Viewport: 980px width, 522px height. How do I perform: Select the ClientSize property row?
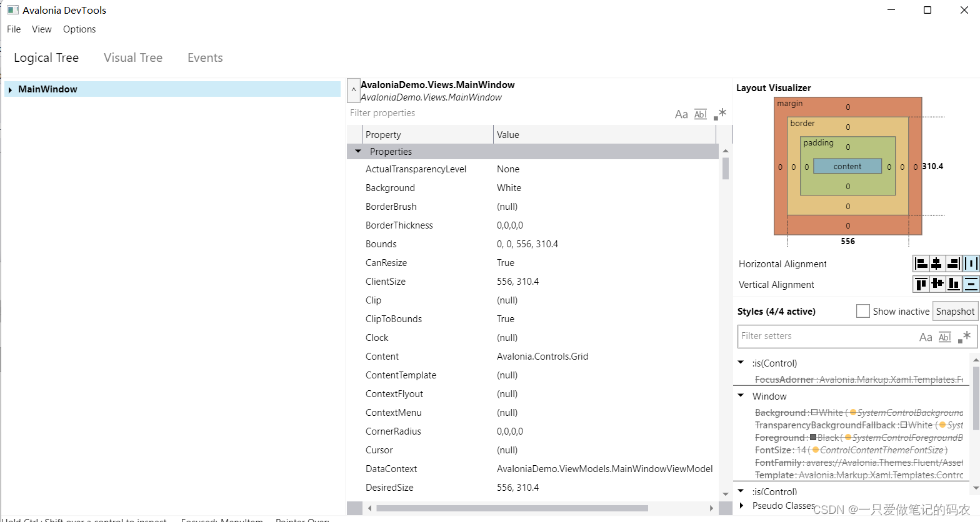[x=532, y=281]
